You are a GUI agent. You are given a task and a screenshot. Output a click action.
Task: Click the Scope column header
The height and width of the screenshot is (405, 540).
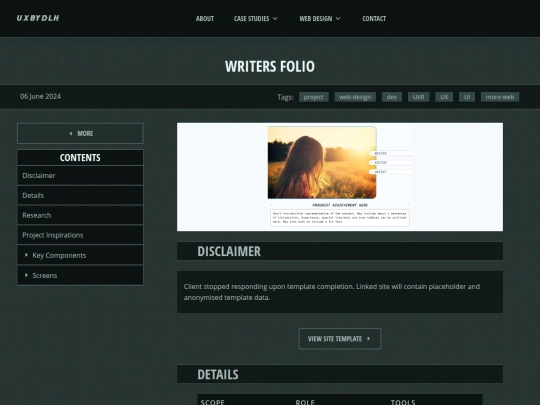pyautogui.click(x=212, y=402)
